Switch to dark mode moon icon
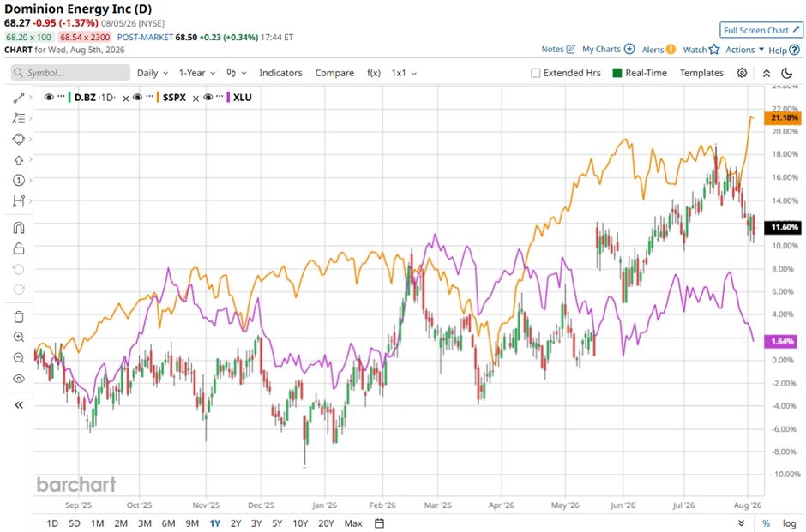806x532 pixels. coord(786,73)
